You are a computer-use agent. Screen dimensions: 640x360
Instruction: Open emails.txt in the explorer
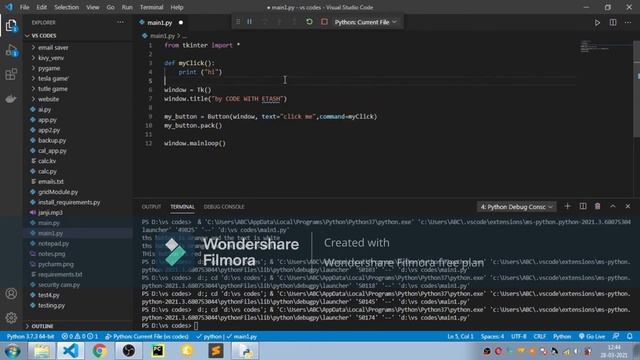coord(51,182)
